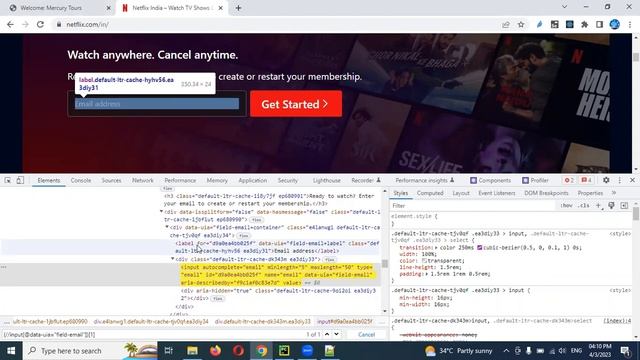640x360 pixels.
Task: Open the transparent color swatch
Action: (424, 261)
